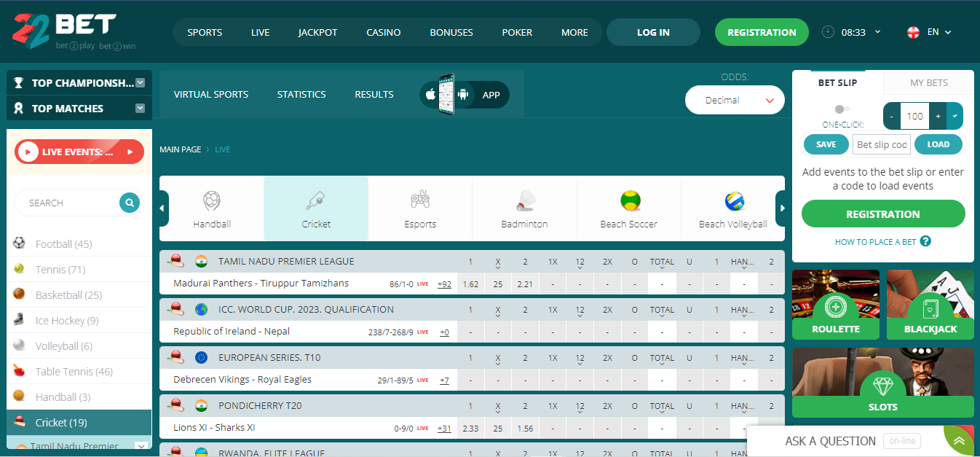Collapse the Tamil Nadu Premier sidebar item
Screen dimensions: 980x457
(x=141, y=446)
